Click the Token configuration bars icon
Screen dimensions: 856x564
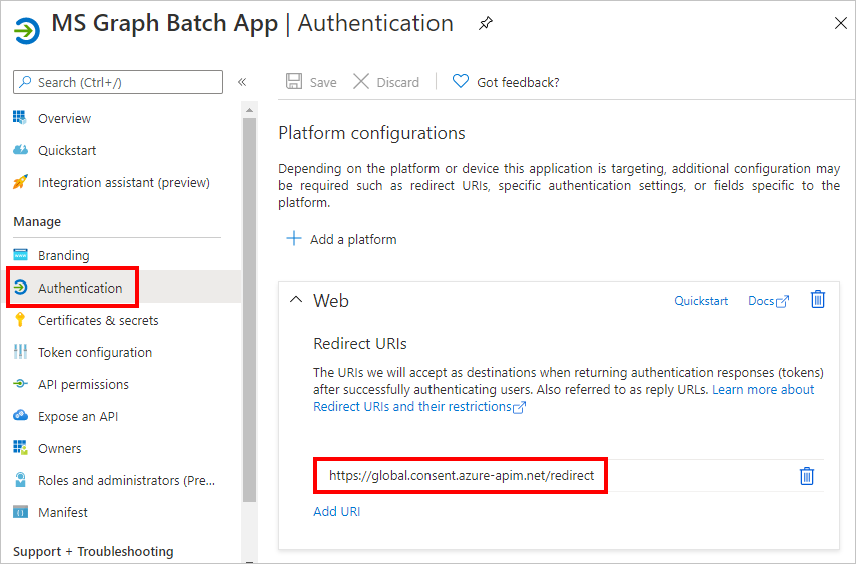[20, 352]
